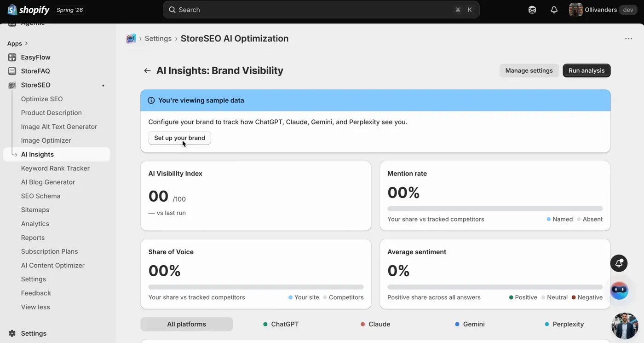Open Product Description in sidebar
This screenshot has width=644, height=343.
pyautogui.click(x=52, y=113)
